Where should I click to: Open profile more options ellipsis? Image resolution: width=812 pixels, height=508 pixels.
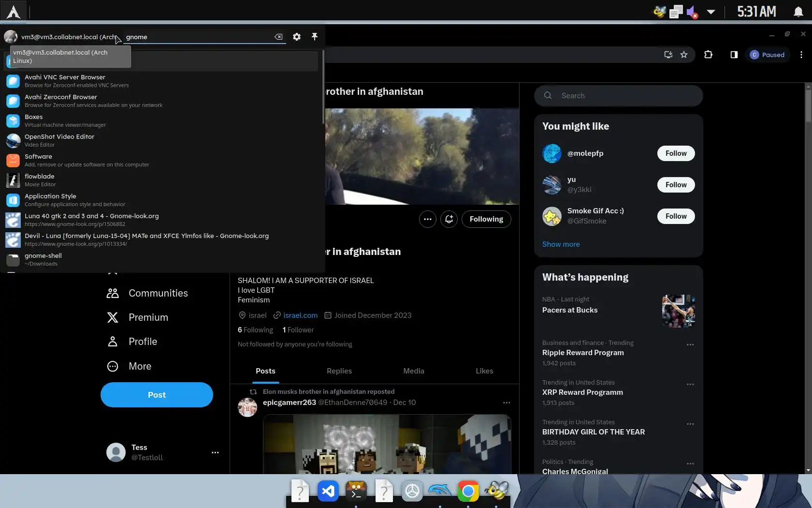coord(427,219)
